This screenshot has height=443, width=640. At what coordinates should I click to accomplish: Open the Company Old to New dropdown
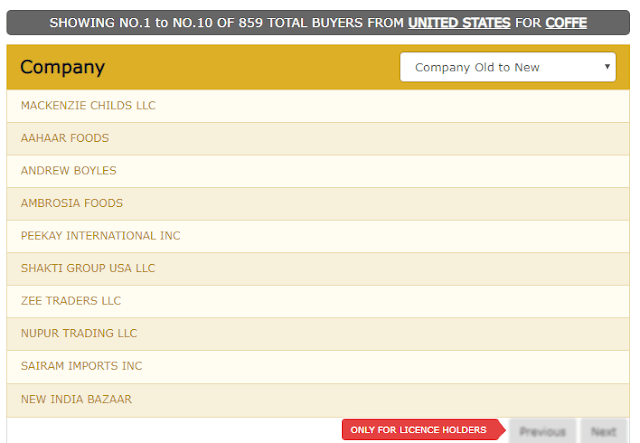tap(508, 67)
